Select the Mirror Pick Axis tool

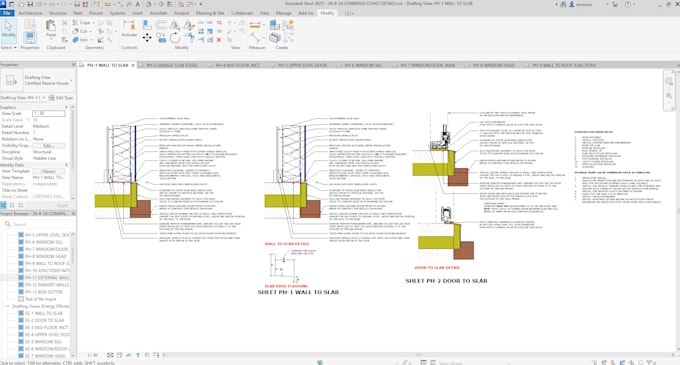[175, 25]
